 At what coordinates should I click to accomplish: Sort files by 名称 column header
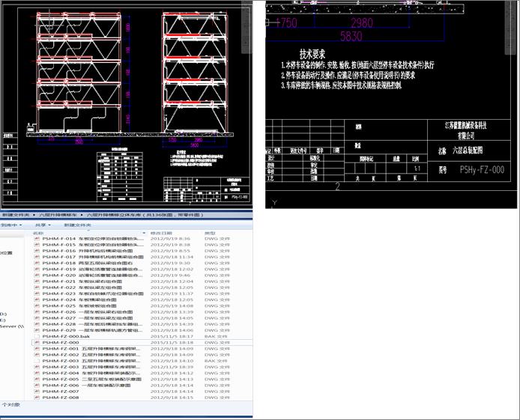[39, 232]
